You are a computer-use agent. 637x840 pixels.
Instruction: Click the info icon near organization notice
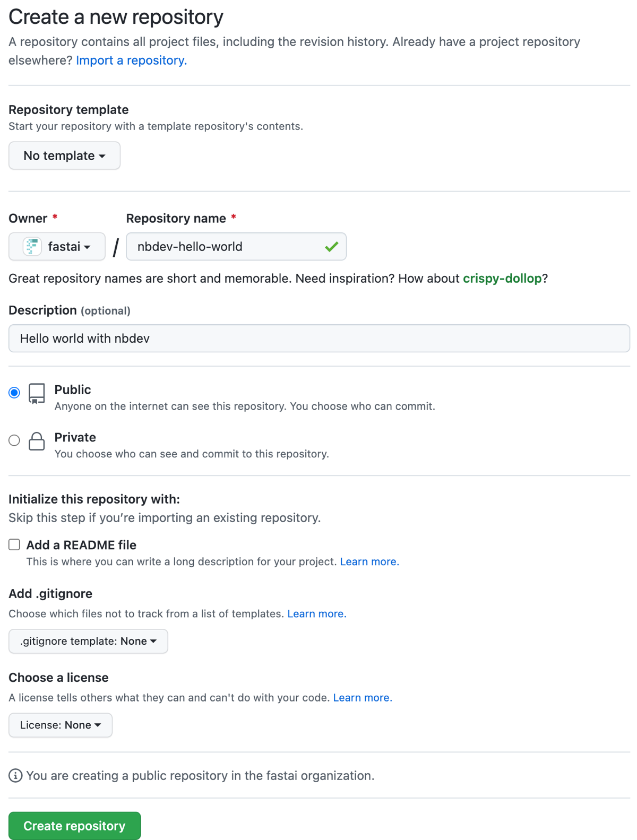tap(15, 776)
